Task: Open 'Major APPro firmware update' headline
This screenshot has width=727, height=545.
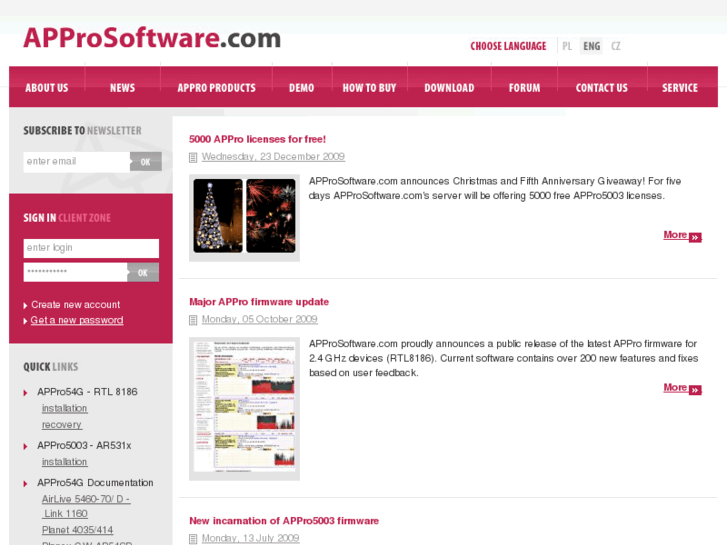Action: [x=259, y=302]
